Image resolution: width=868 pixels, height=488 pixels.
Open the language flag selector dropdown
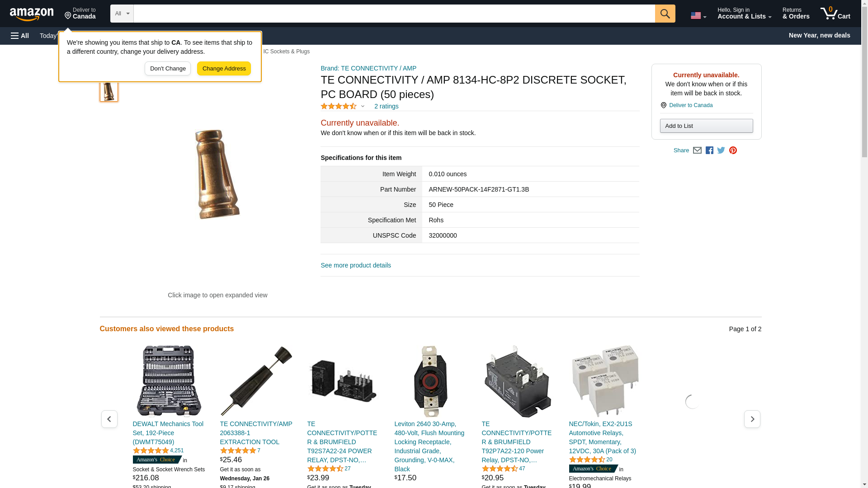(698, 15)
